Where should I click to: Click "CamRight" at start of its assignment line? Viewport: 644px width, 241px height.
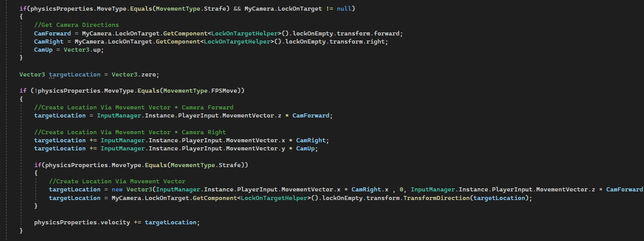49,42
